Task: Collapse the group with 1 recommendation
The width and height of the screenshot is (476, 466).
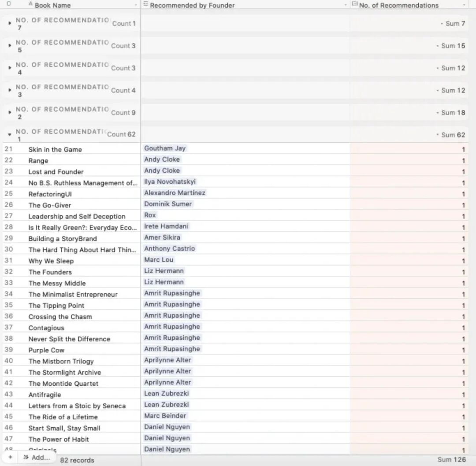Action: tap(10, 134)
